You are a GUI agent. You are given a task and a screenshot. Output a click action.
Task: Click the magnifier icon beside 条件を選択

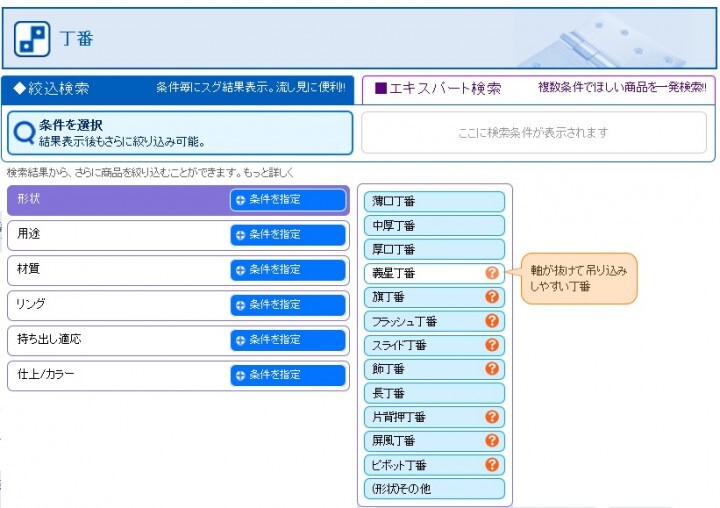24,133
